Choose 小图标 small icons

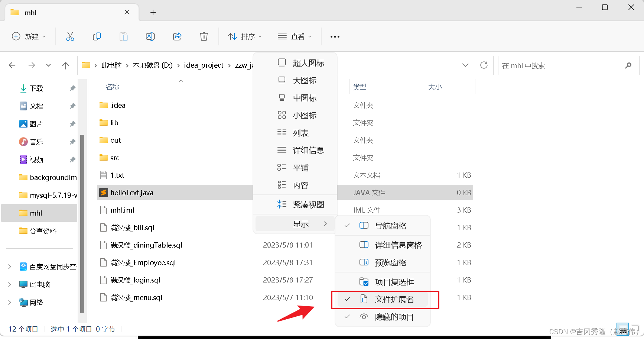pyautogui.click(x=295, y=115)
